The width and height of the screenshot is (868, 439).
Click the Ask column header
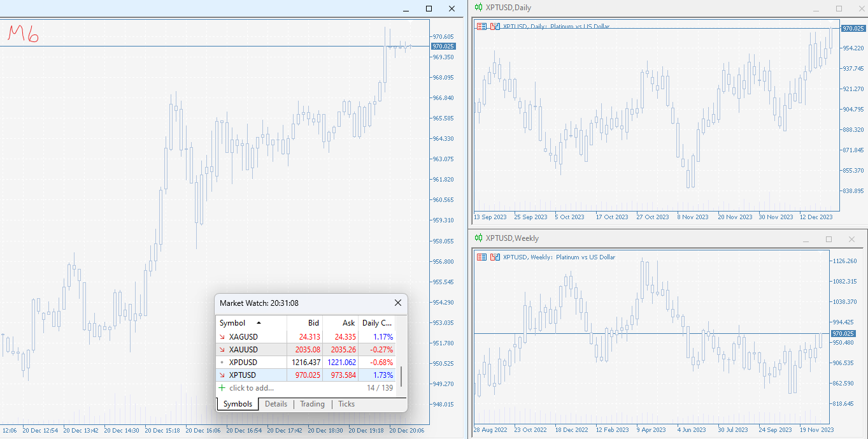348,323
